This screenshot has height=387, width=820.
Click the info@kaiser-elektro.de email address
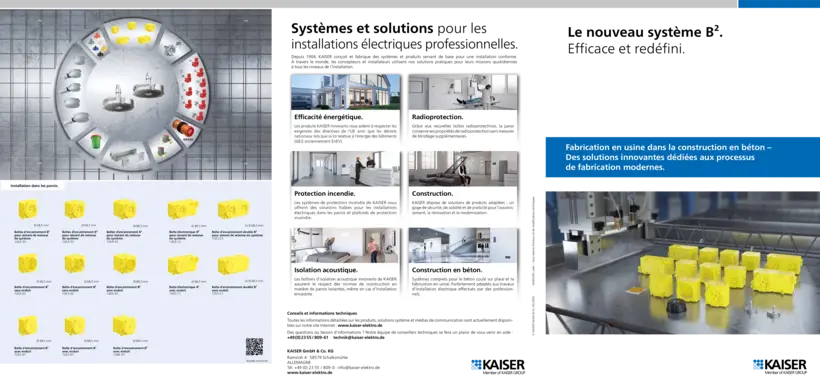coord(359,367)
